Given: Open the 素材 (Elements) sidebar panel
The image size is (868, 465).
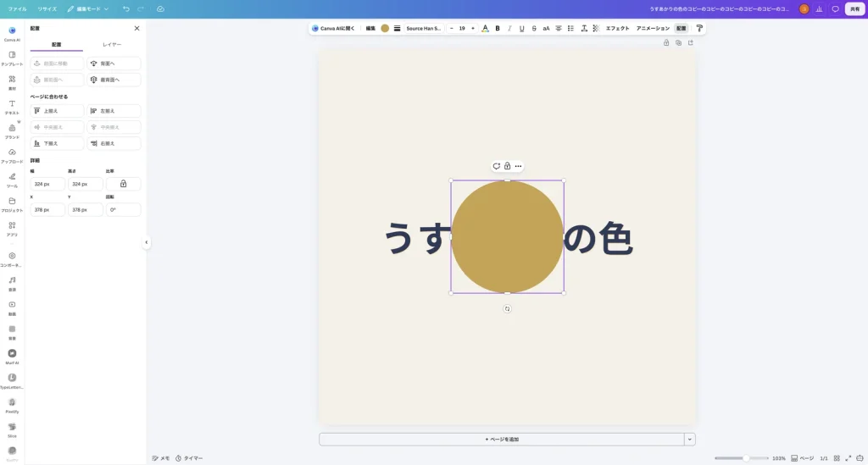Looking at the screenshot, I should 12,82.
